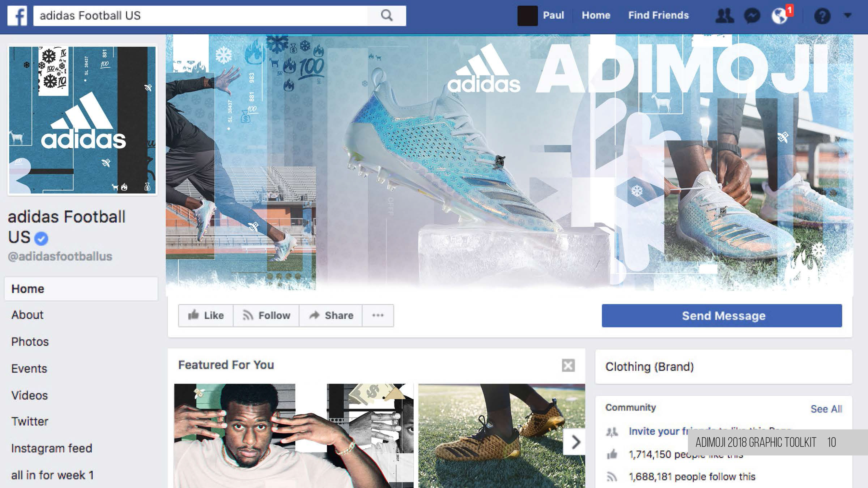Image resolution: width=868 pixels, height=488 pixels.
Task: Open the notifications globe icon
Action: click(780, 16)
